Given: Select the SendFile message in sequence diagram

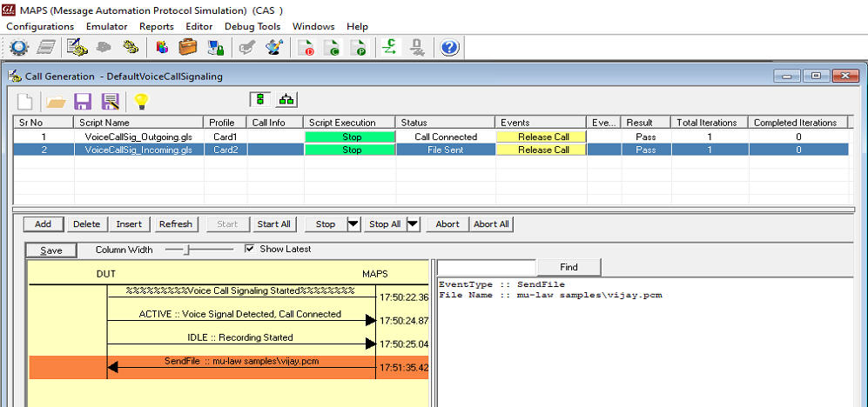Looking at the screenshot, I should (x=229, y=367).
